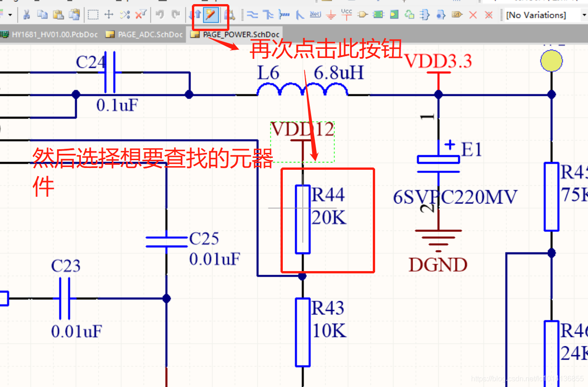The width and height of the screenshot is (588, 387).
Task: Select capacitor C24 symbol
Action: point(110,72)
